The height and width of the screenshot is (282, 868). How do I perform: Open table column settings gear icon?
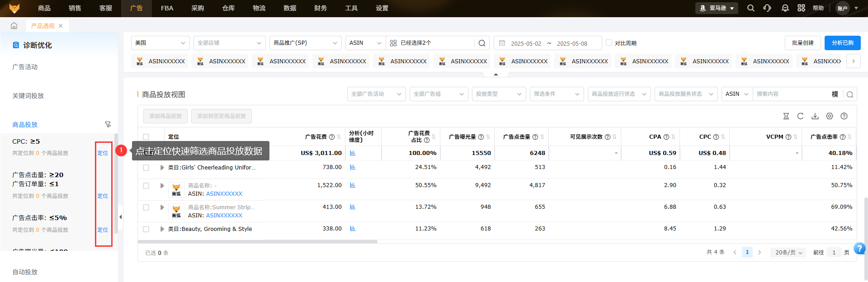[829, 116]
